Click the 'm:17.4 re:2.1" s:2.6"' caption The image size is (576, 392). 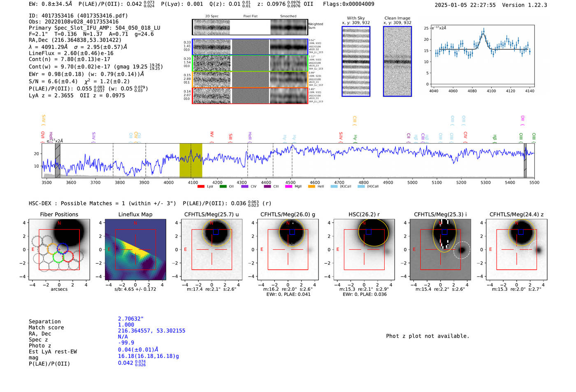(212, 289)
